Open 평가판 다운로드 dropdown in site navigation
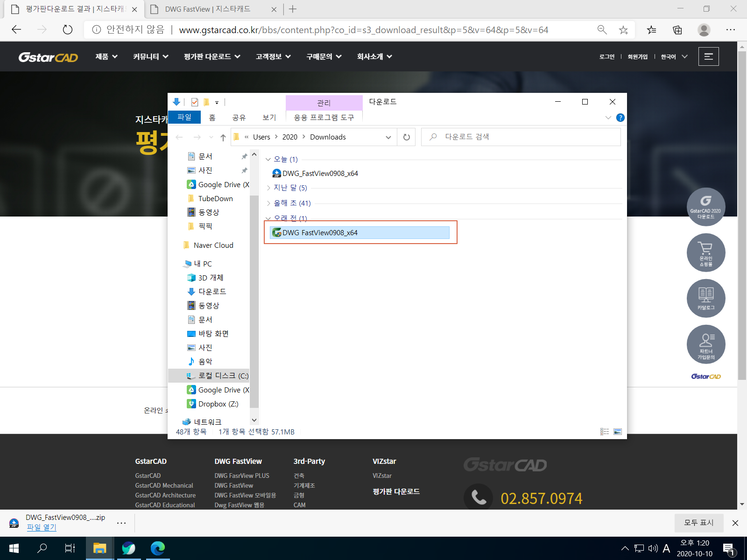Viewport: 747px width, 560px height. [x=212, y=56]
